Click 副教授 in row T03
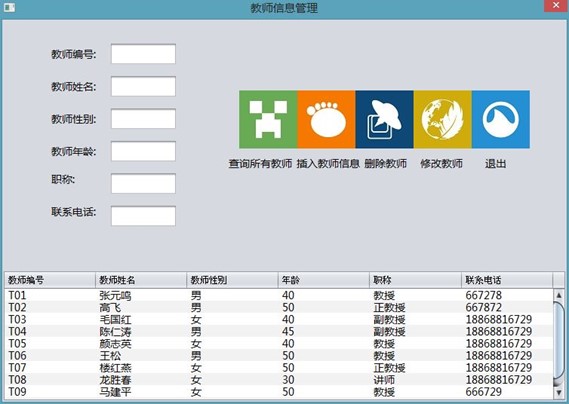The height and width of the screenshot is (404, 569). (389, 319)
